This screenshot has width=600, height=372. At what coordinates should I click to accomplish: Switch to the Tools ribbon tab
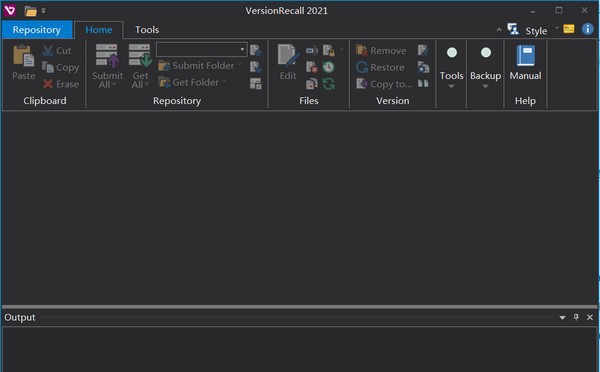[147, 30]
